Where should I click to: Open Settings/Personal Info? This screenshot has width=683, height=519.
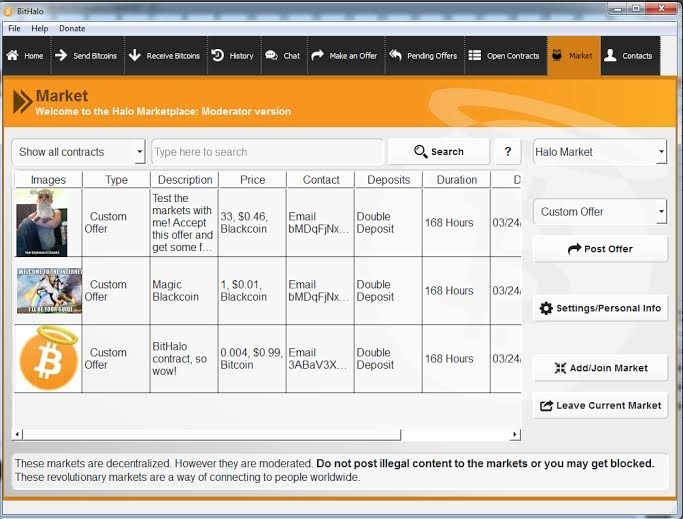coord(600,308)
